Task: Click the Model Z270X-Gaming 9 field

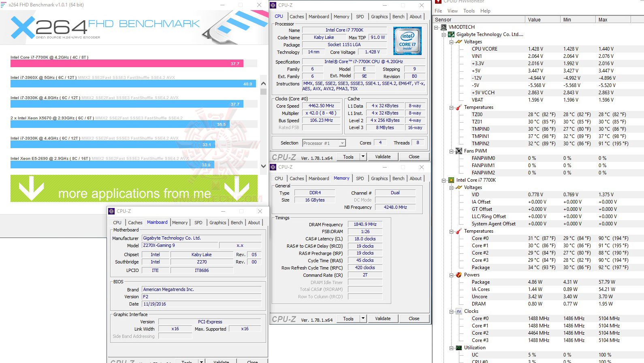Action: tap(179, 245)
